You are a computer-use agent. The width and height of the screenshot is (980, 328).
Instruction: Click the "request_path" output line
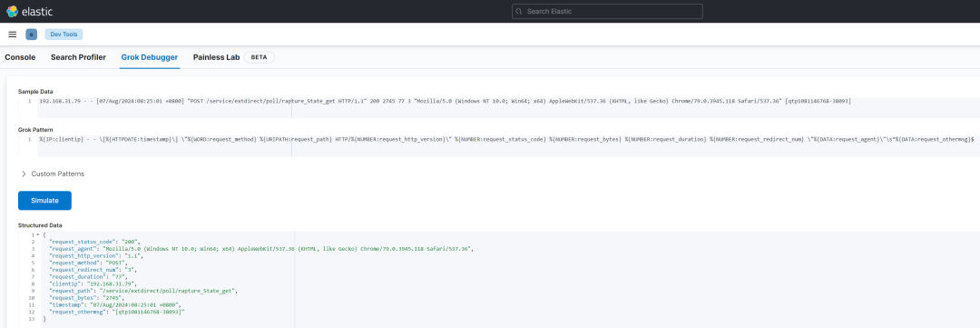(x=143, y=291)
